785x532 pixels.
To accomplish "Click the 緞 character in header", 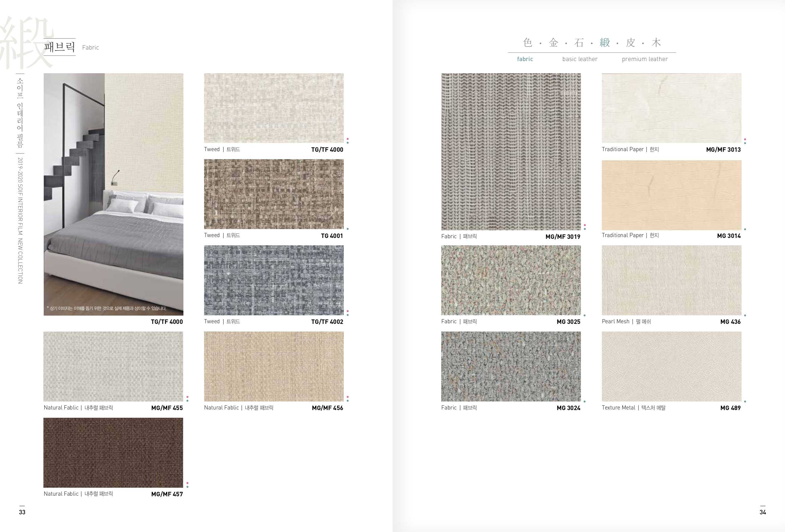I will [x=604, y=43].
